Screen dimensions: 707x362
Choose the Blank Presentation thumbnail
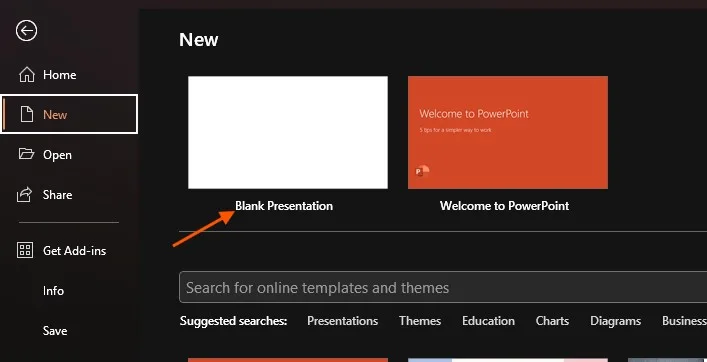click(x=288, y=133)
